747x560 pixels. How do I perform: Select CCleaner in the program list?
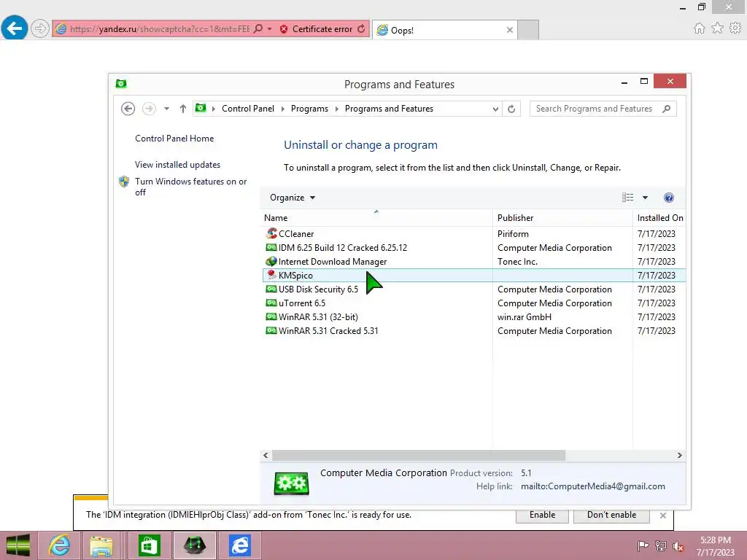(474, 234)
